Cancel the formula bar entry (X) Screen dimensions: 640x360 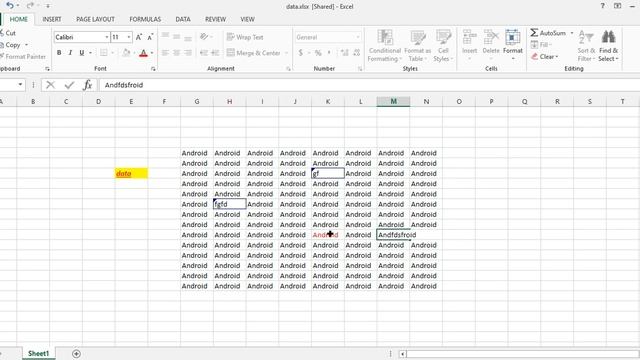51,85
